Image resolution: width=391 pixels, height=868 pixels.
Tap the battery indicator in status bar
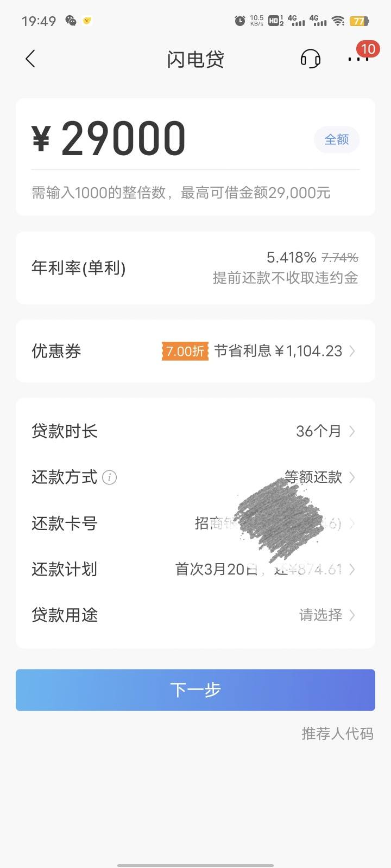tap(359, 21)
